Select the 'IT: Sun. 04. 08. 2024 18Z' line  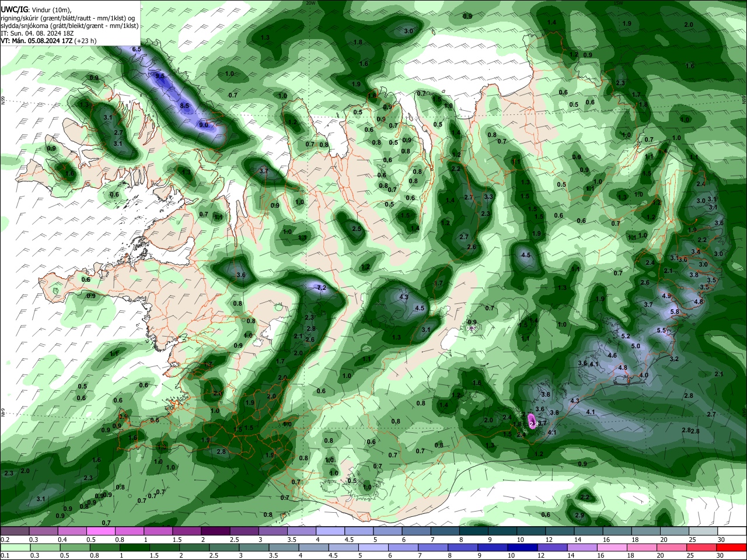(x=37, y=33)
